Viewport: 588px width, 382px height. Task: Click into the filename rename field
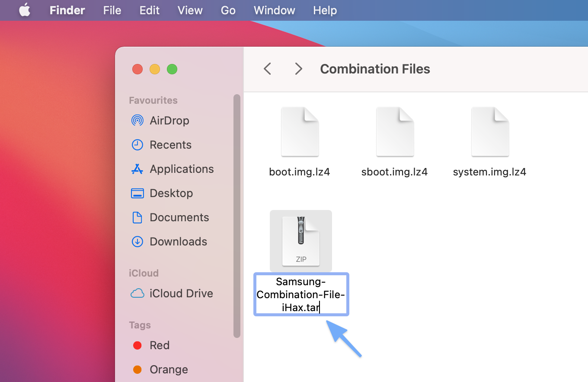coord(301,295)
